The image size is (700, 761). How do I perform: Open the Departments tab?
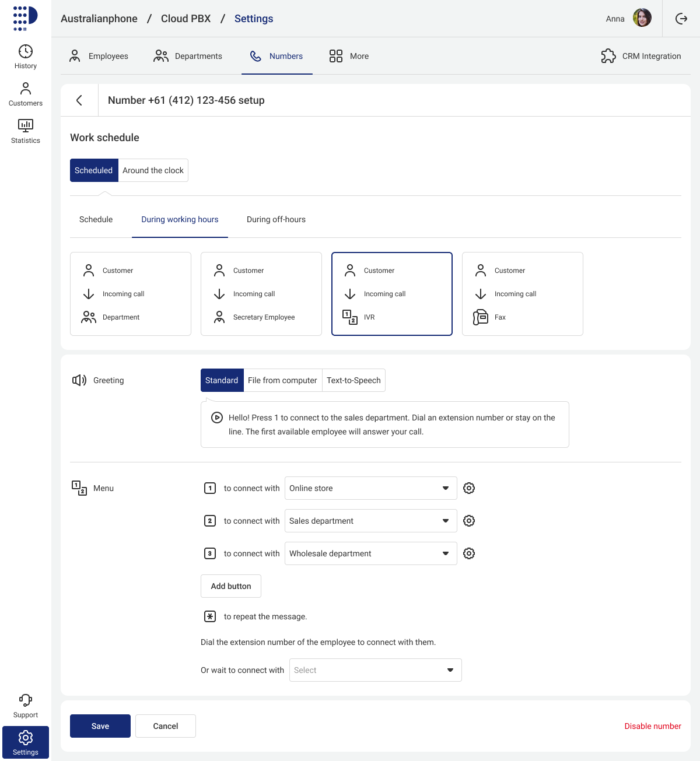(188, 56)
